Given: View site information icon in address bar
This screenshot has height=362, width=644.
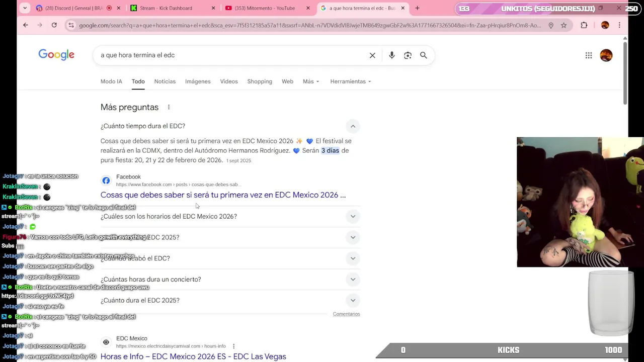Looking at the screenshot, I should click(x=71, y=25).
